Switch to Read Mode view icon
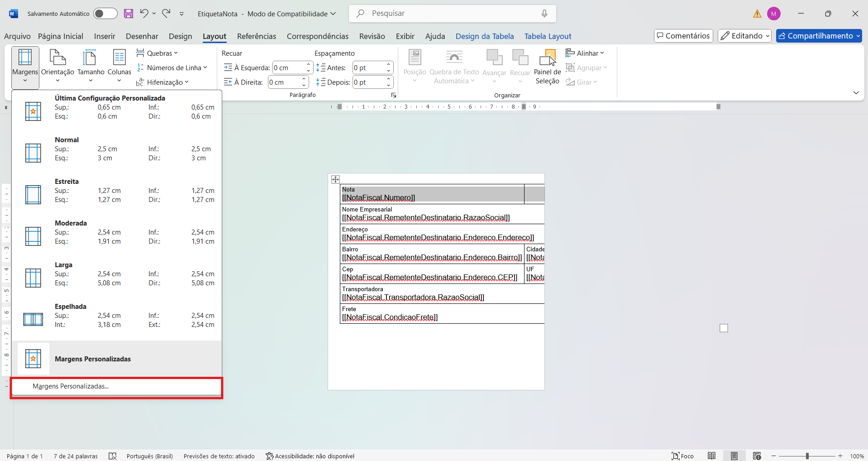The height and width of the screenshot is (461, 868). [711, 456]
